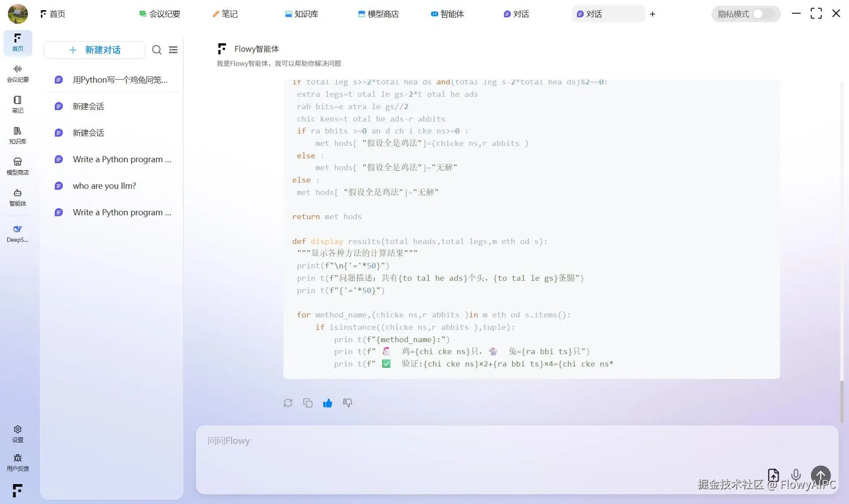The width and height of the screenshot is (849, 504).
Task: Copy the response with copy icon
Action: [308, 403]
